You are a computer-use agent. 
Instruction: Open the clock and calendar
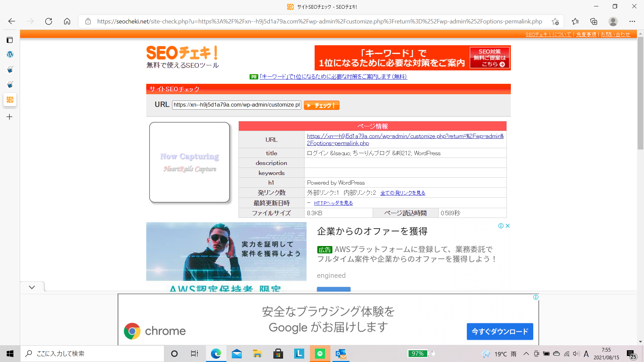click(x=606, y=354)
